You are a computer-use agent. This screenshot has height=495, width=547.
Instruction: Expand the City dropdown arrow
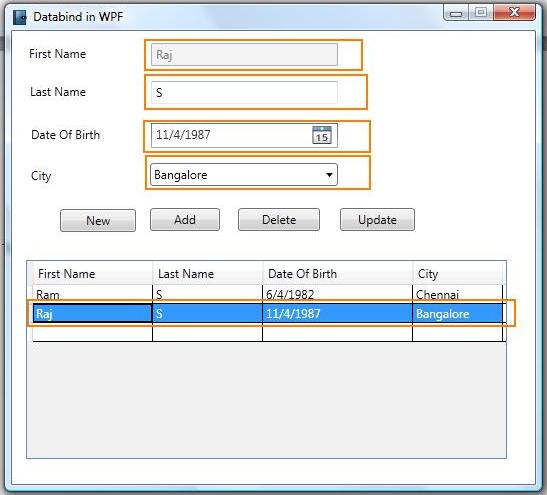[329, 175]
